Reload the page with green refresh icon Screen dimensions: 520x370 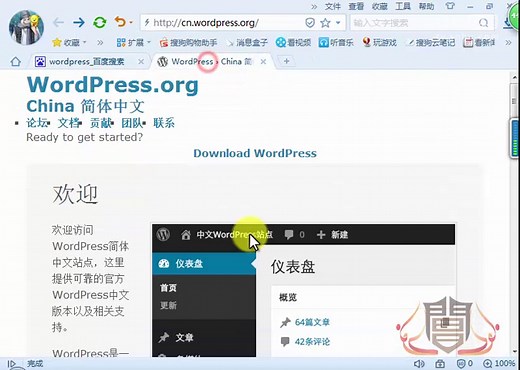[x=100, y=23]
